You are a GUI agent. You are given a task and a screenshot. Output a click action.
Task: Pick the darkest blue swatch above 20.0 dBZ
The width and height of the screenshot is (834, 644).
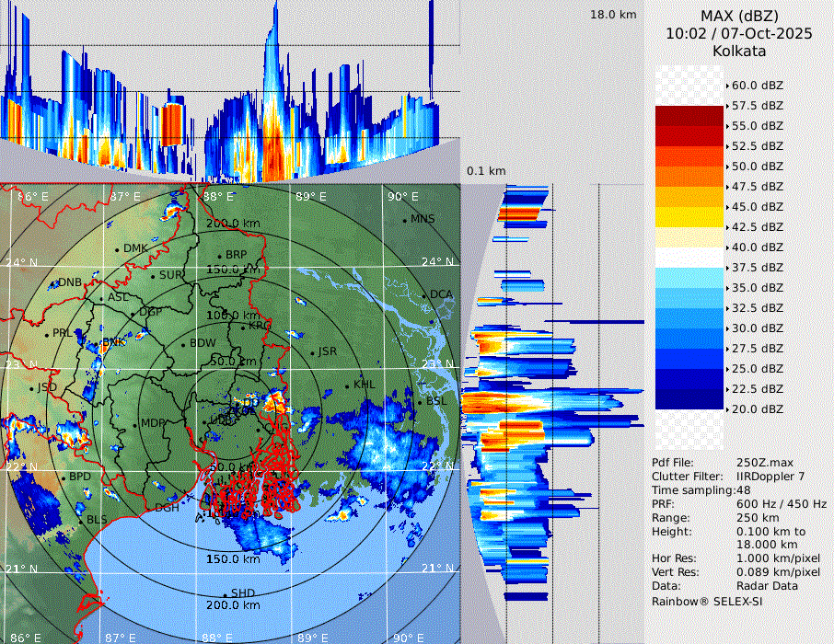coord(689,399)
